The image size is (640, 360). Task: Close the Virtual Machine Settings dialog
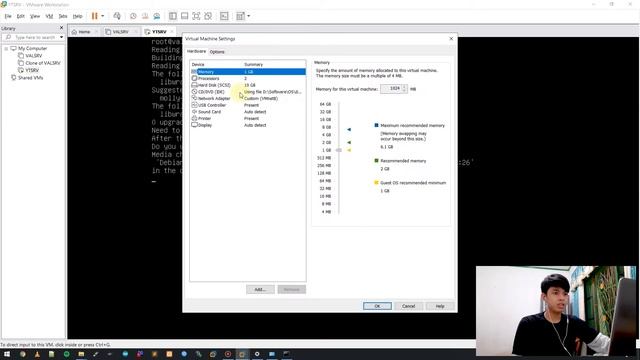point(451,39)
